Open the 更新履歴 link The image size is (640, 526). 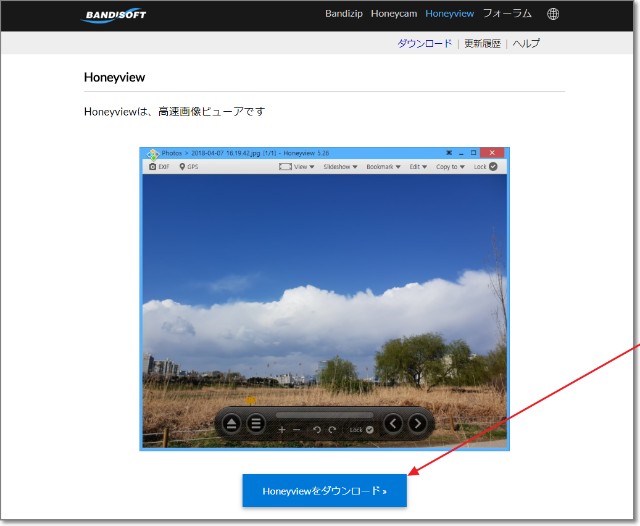[x=482, y=44]
